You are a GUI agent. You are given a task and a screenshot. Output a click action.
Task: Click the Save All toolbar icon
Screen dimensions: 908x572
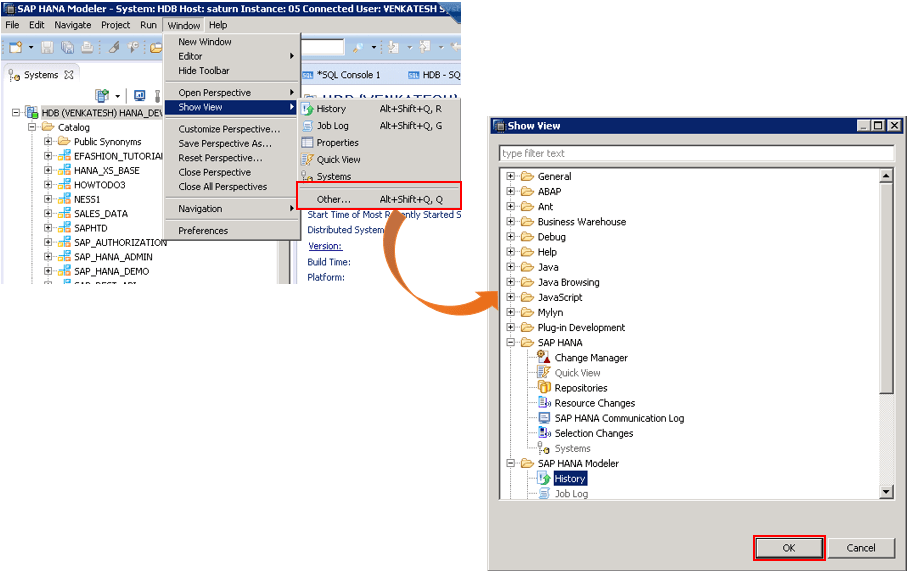pyautogui.click(x=67, y=47)
